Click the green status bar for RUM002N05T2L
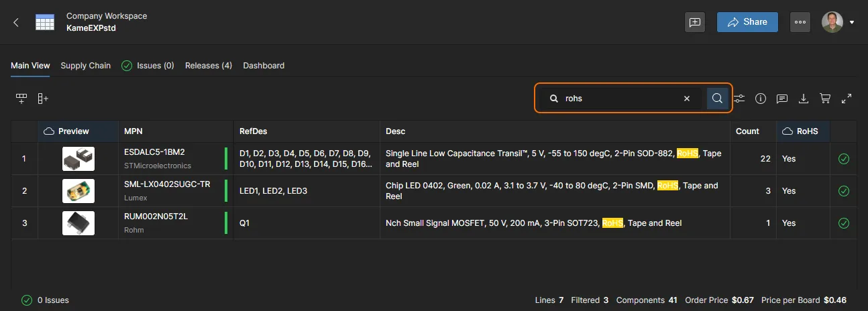This screenshot has width=868, height=311. (x=226, y=223)
